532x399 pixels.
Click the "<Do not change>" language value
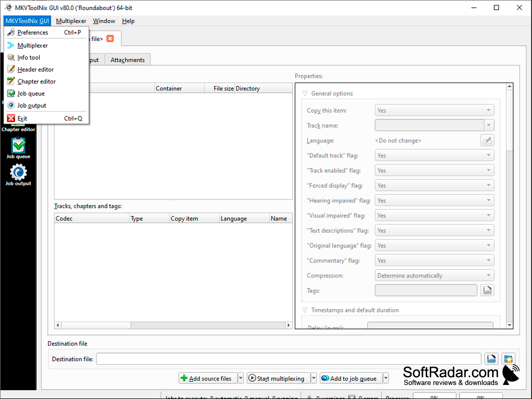(x=398, y=141)
